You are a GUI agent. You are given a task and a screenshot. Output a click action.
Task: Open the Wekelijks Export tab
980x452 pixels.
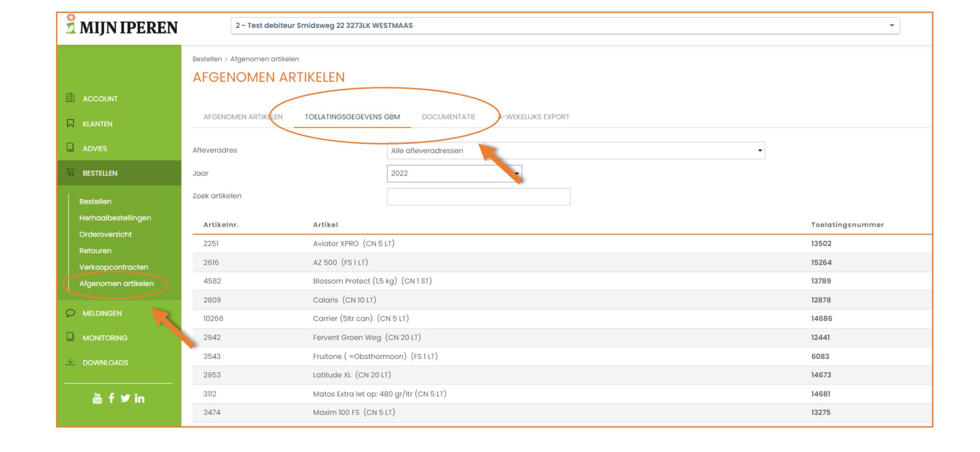click(535, 117)
